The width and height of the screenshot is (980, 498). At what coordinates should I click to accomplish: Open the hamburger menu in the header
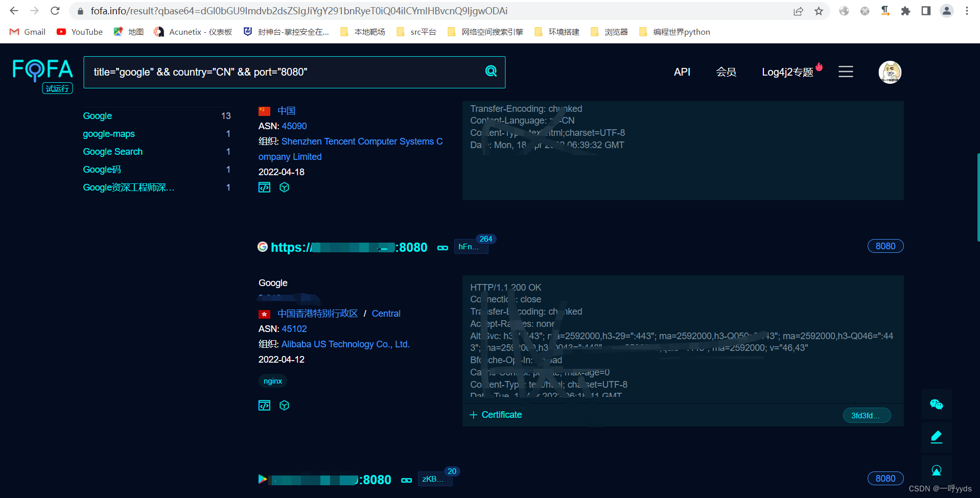(x=846, y=72)
